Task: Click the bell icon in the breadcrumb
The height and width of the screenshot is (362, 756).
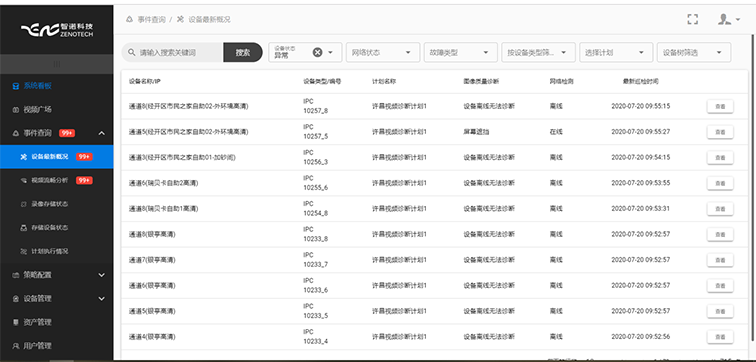Action: tap(129, 19)
